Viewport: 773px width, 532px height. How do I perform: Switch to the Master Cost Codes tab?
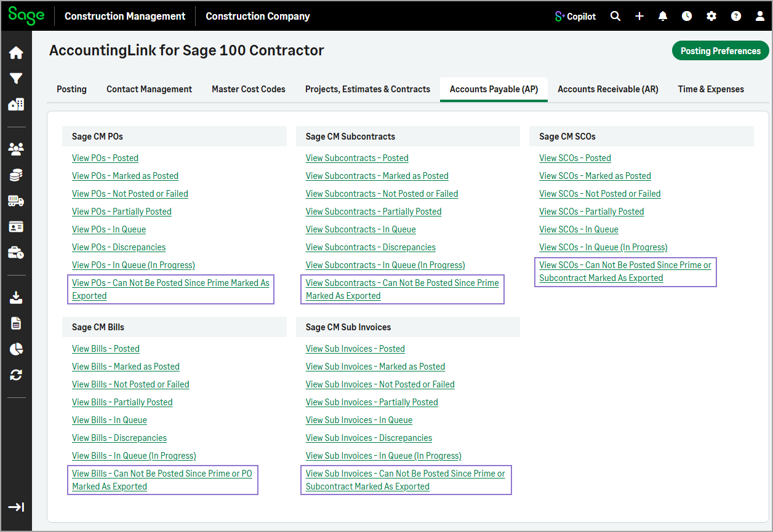pos(249,89)
